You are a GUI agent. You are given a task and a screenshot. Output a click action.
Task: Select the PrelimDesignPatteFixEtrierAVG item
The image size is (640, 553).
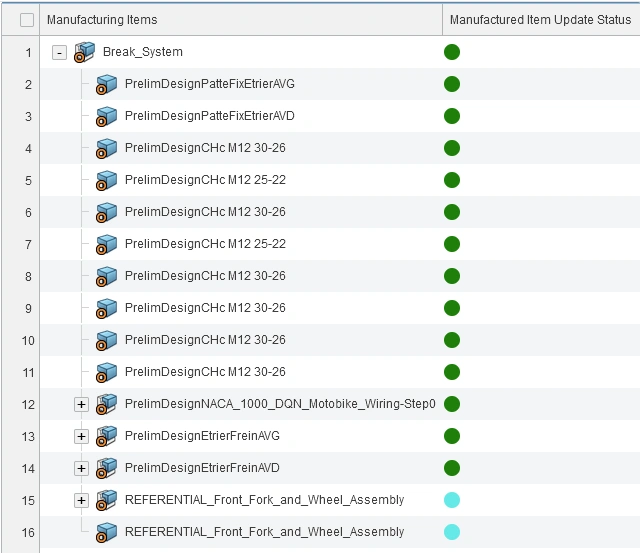(x=210, y=84)
